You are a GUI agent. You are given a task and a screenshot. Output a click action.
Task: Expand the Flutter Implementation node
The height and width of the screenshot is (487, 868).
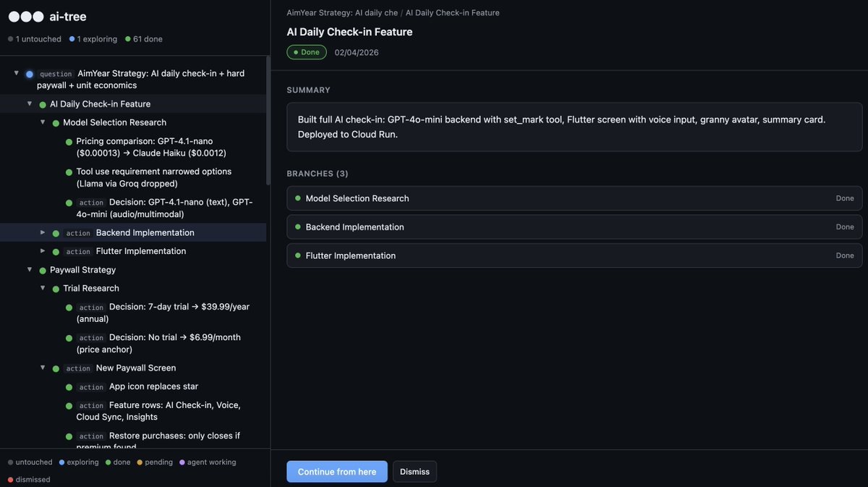(x=43, y=250)
